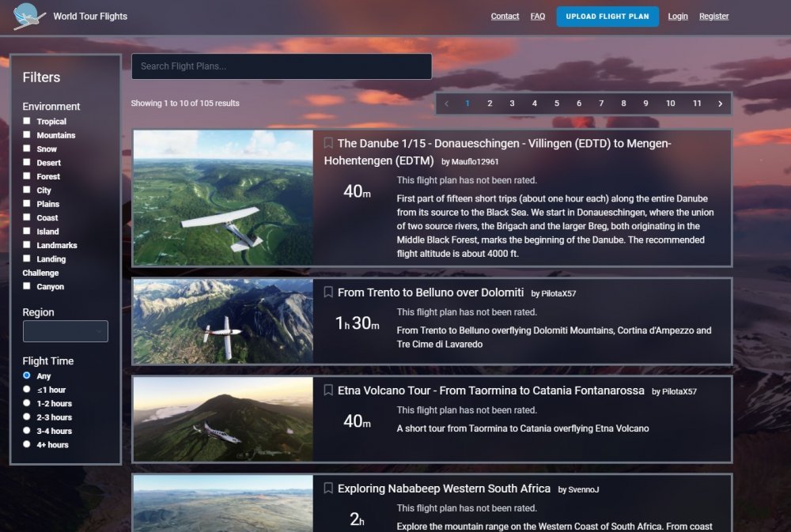The image size is (791, 532).
Task: Bookmark the Trento to Belluno flight plan
Action: point(328,292)
